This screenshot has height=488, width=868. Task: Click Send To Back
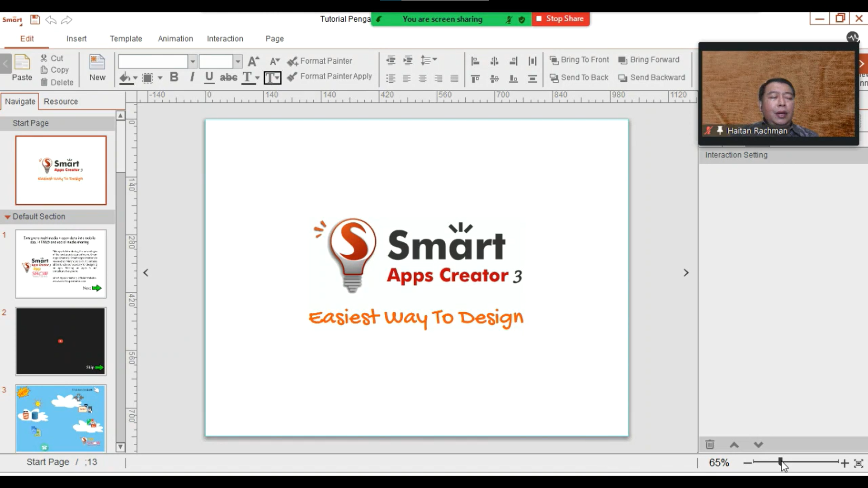tap(579, 78)
